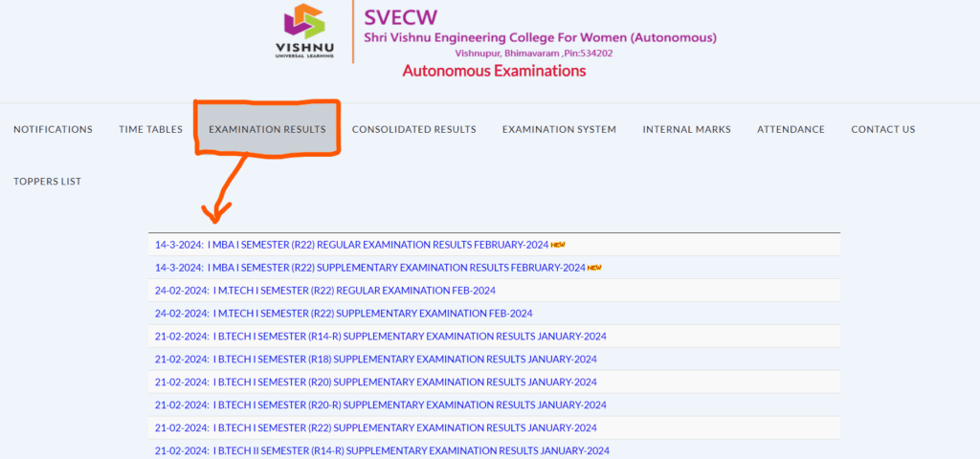Open I M.Tech I Semester Supplementary Examination Feb-2024
This screenshot has height=459, width=980.
tap(344, 314)
